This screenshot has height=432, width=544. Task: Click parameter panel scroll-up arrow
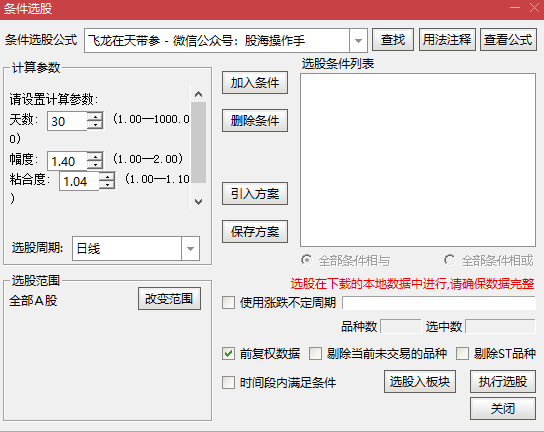pos(198,94)
